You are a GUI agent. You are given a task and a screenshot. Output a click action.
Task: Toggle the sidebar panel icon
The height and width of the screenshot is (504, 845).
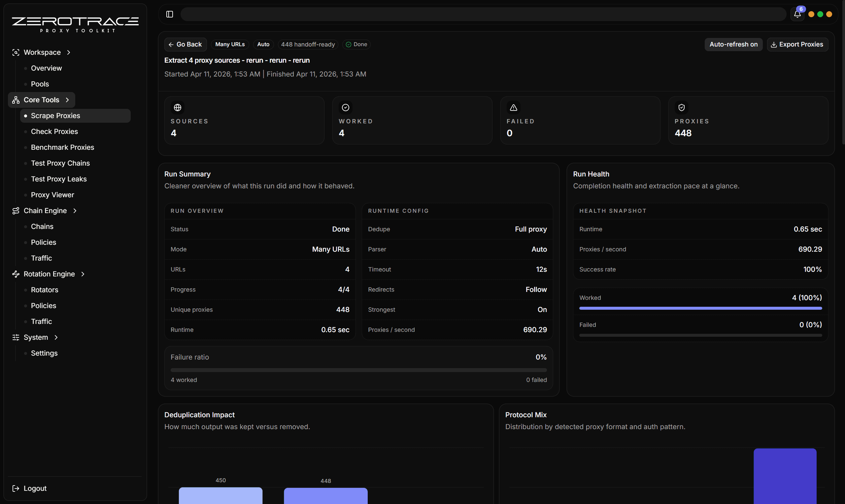click(x=170, y=14)
